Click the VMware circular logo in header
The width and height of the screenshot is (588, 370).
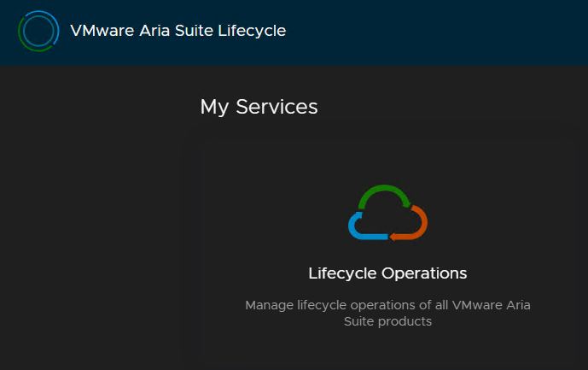(x=38, y=31)
